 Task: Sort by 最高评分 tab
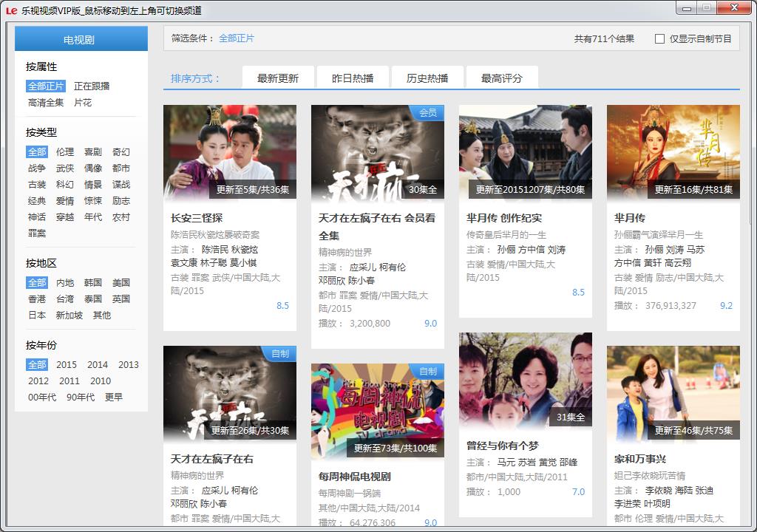point(501,78)
